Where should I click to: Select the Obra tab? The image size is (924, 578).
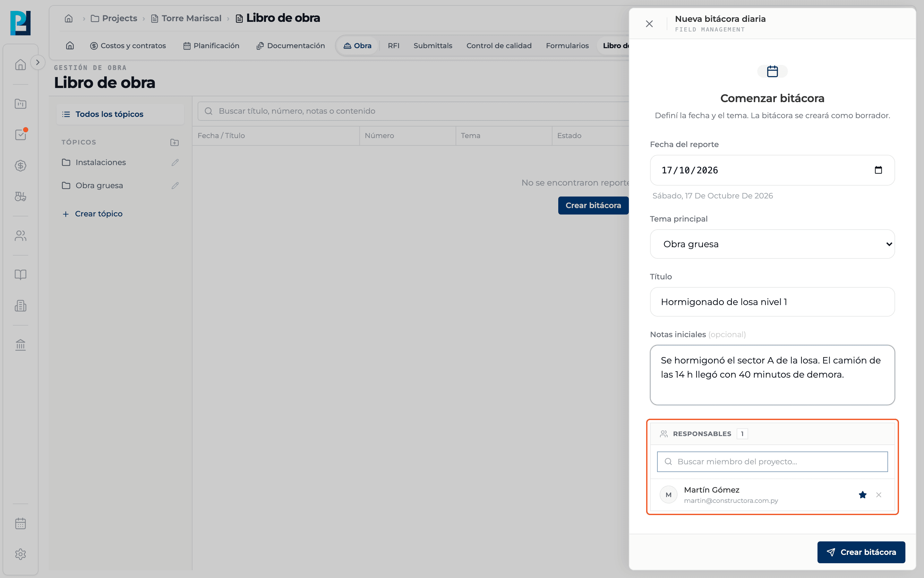coord(357,46)
